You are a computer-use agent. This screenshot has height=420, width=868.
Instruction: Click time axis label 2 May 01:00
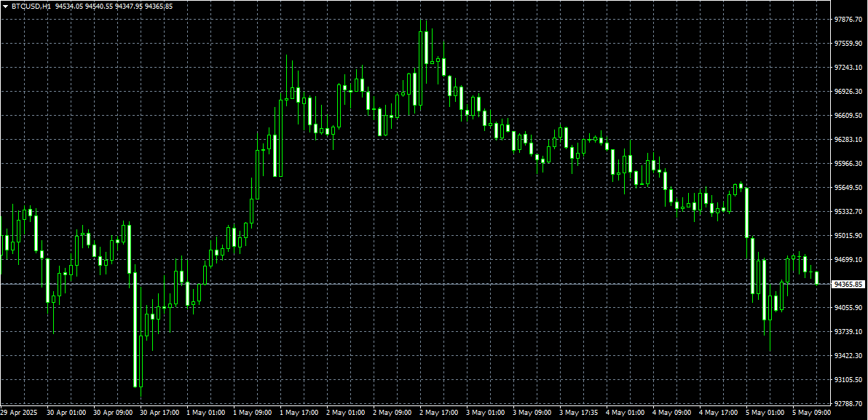(x=345, y=413)
